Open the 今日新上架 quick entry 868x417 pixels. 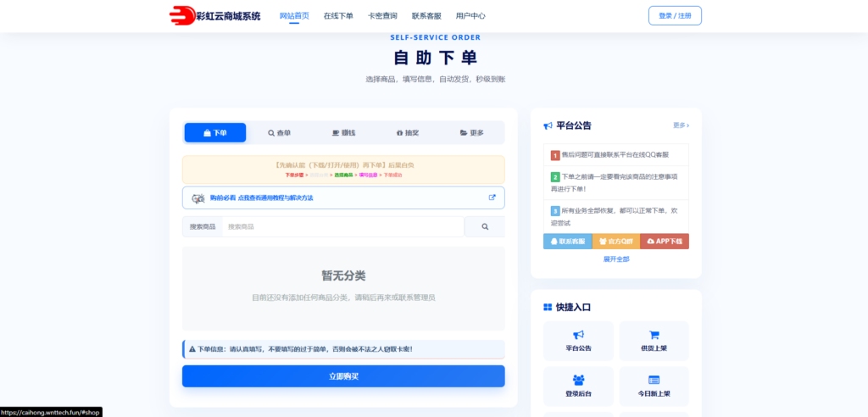click(x=654, y=386)
